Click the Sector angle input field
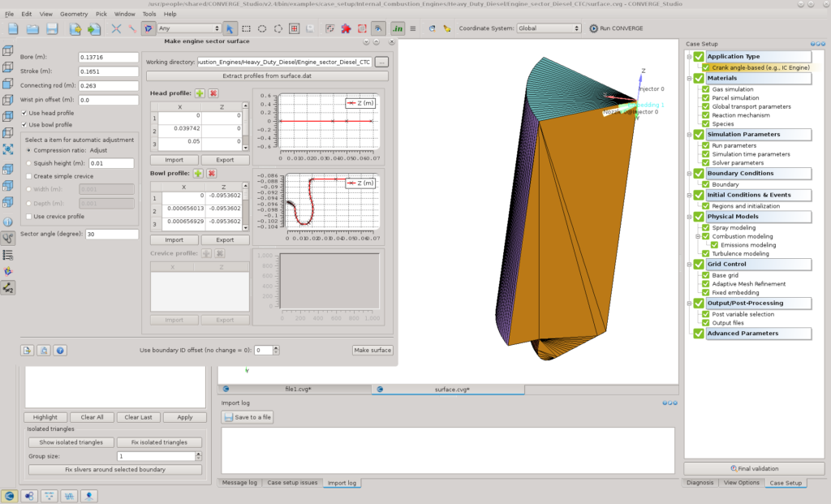The width and height of the screenshot is (831, 504). [112, 234]
